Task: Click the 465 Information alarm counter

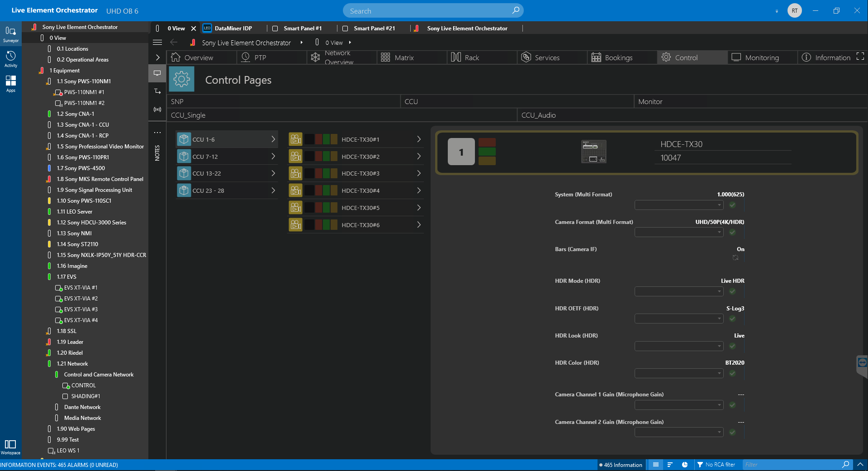Action: (x=621, y=465)
